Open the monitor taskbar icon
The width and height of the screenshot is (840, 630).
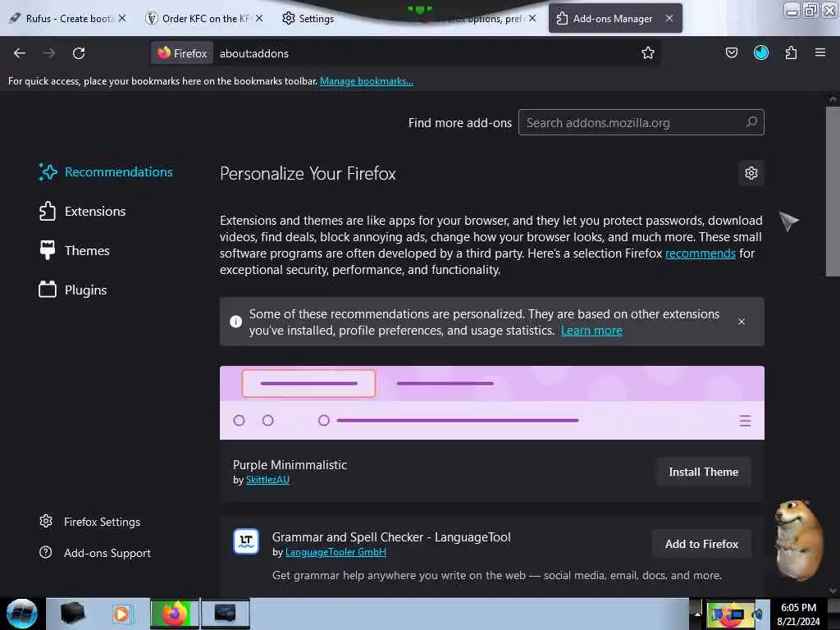click(225, 614)
